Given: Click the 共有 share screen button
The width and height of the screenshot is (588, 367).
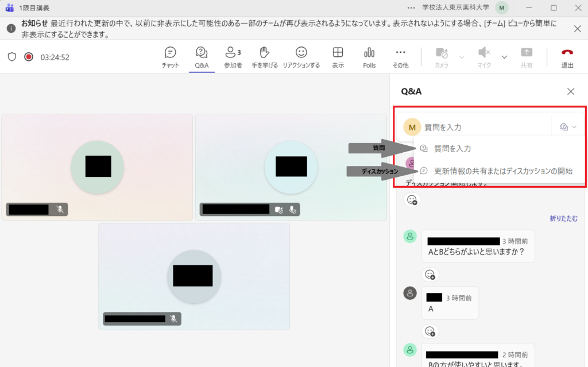Looking at the screenshot, I should (526, 57).
